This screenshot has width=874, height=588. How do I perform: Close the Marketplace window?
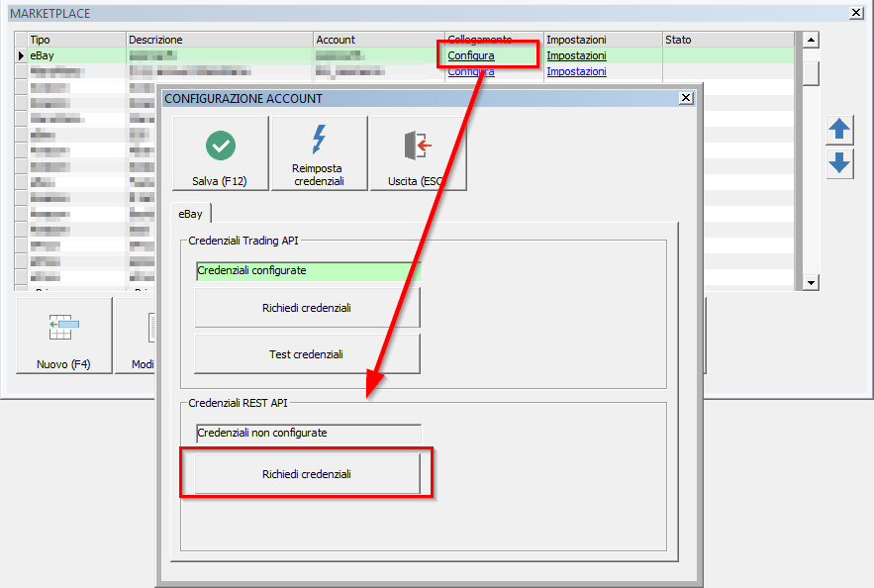click(x=856, y=13)
